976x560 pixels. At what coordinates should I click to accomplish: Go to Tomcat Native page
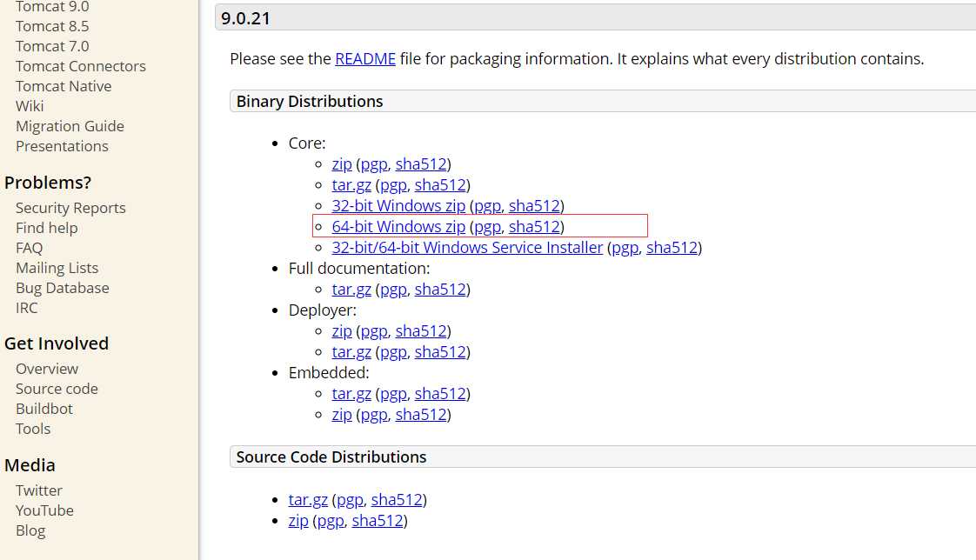point(64,86)
